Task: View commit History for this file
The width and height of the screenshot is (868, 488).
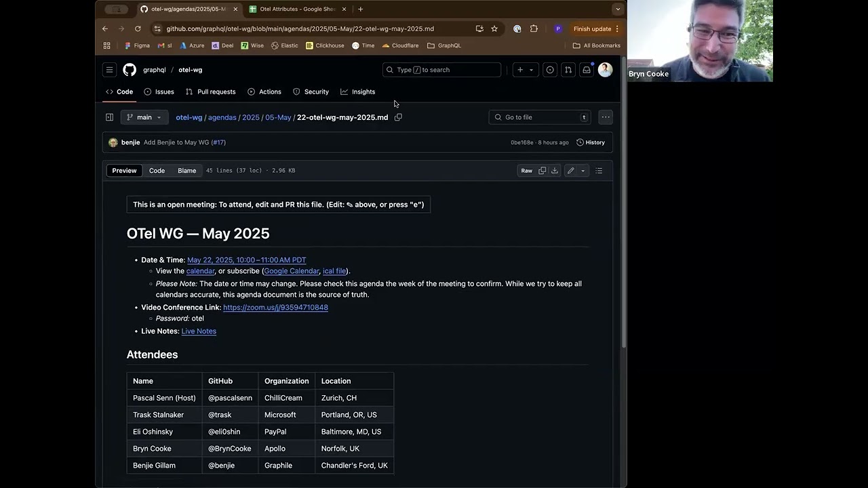Action: [590, 142]
